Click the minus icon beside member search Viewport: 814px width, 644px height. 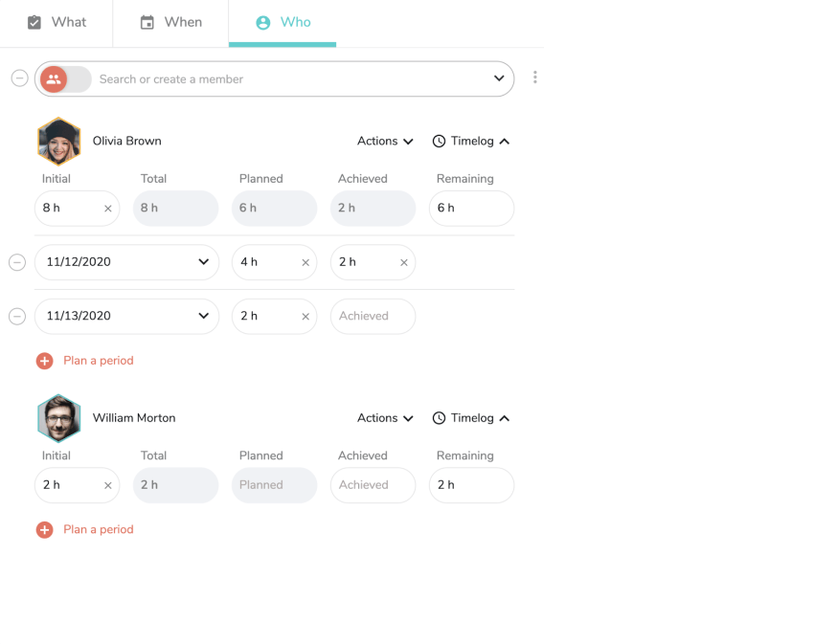(x=20, y=78)
